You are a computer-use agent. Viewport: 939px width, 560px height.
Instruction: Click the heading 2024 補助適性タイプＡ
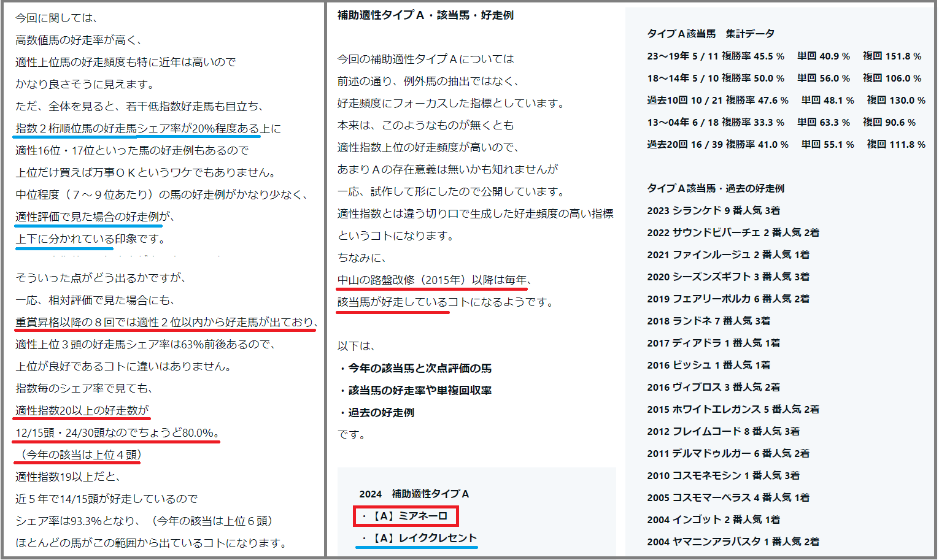tap(414, 494)
